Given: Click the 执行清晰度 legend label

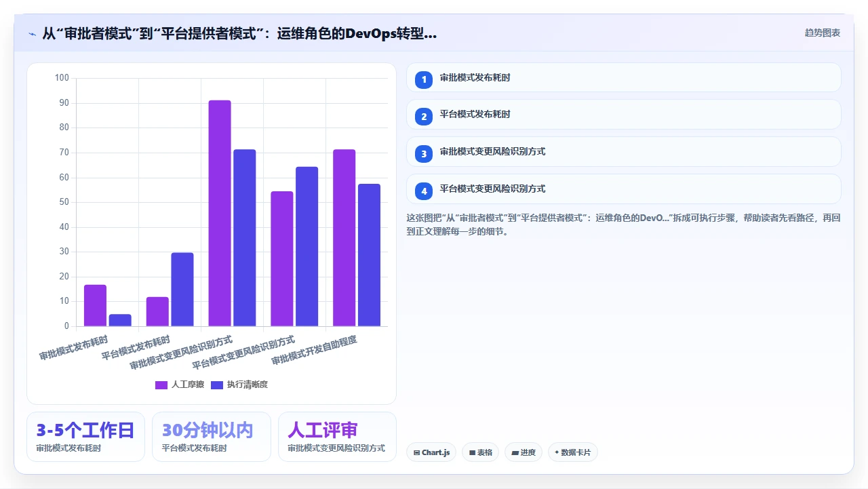Looking at the screenshot, I should point(248,385).
